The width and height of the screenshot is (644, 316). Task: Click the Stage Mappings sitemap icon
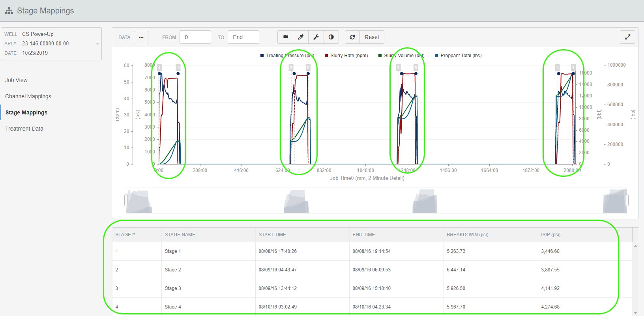(9, 11)
